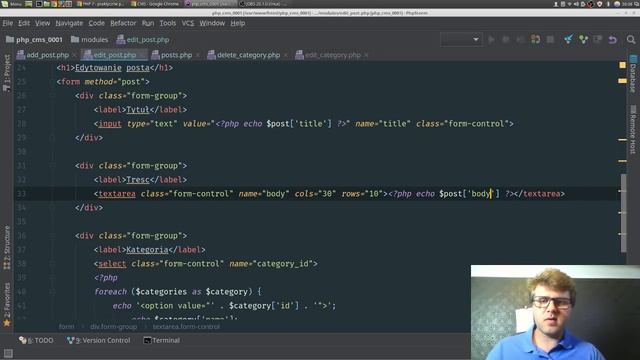Open the run configuration dropdown

click(x=462, y=40)
